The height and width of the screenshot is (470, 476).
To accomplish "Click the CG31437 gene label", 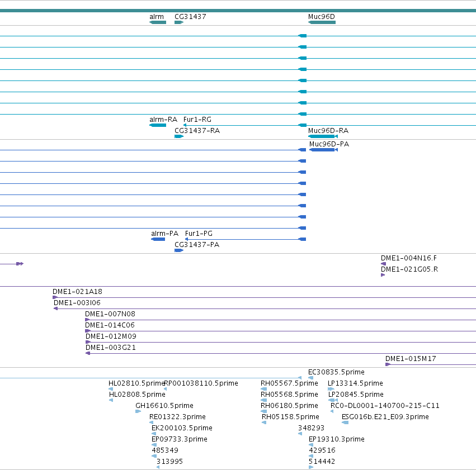I will pyautogui.click(x=190, y=17).
